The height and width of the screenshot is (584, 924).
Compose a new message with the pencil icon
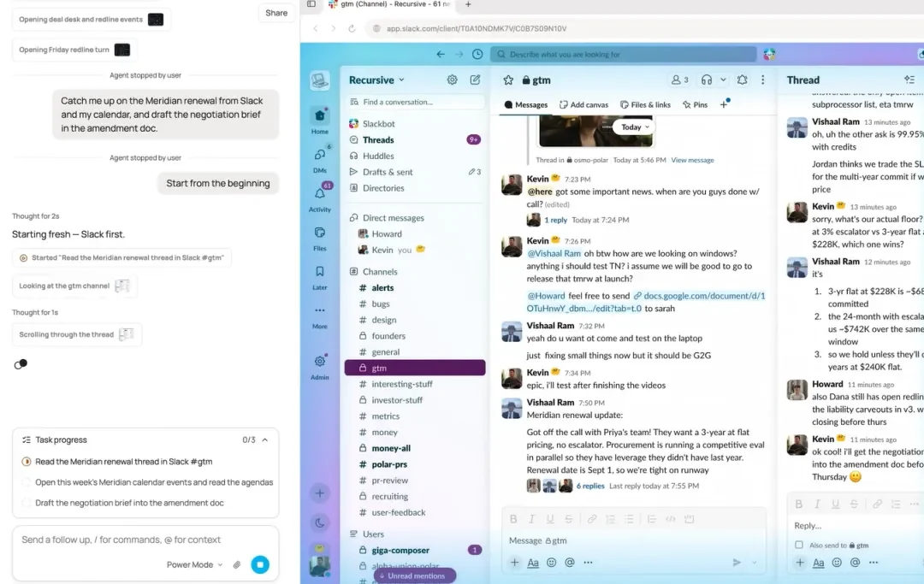click(x=475, y=80)
